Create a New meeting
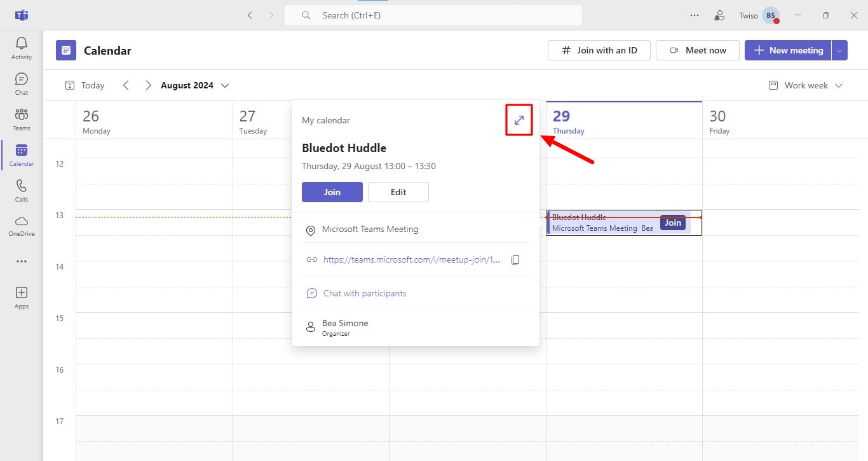868x461 pixels. tap(788, 50)
